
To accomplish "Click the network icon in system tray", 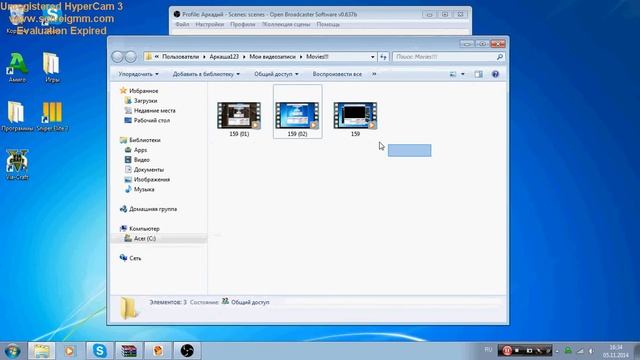I will 580,351.
